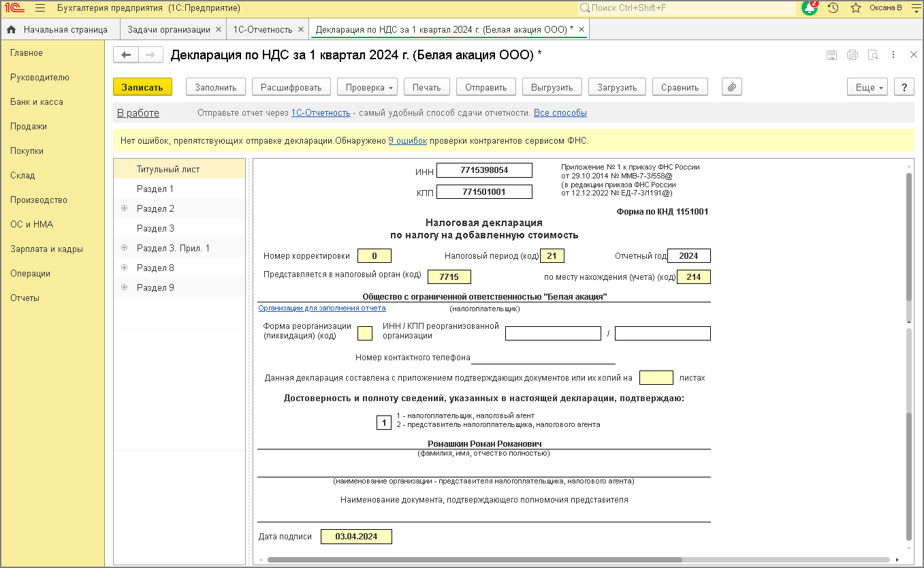Click the Выгрузить button
Screen dimensions: 924x568
(552, 87)
